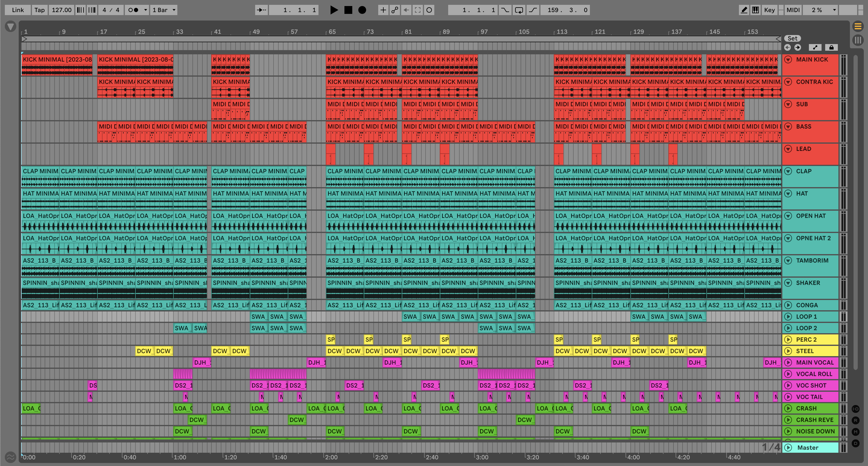The height and width of the screenshot is (466, 868).
Task: Enable Arrangement Record circle button
Action: pyautogui.click(x=362, y=10)
